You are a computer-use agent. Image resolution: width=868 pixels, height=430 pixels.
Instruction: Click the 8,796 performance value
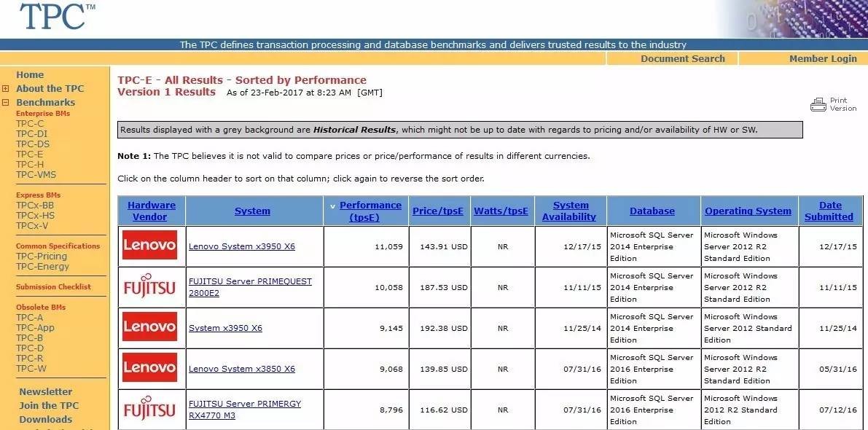[391, 410]
